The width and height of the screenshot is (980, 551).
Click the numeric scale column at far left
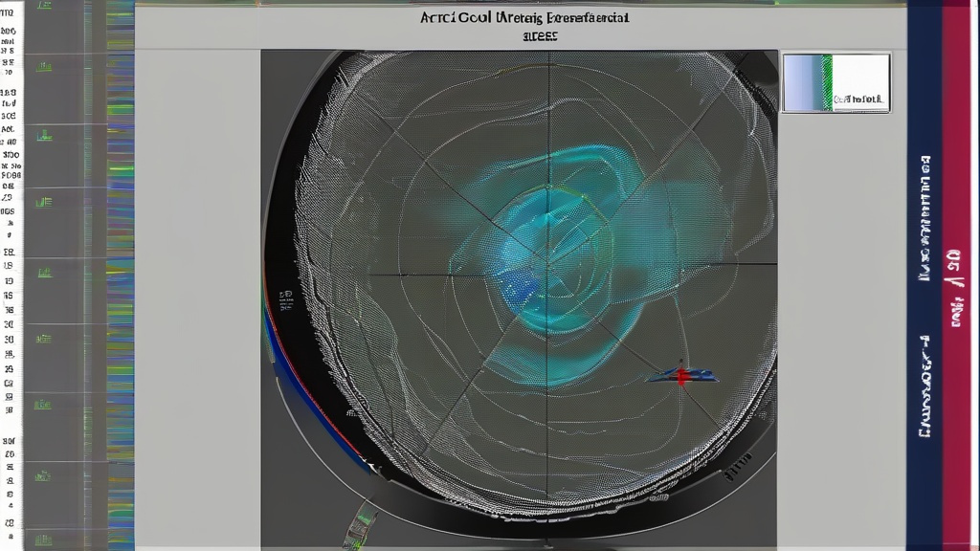[10, 277]
